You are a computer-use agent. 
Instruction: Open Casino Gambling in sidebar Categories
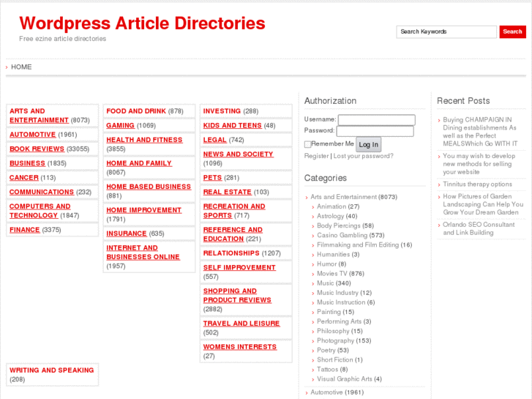(x=342, y=236)
